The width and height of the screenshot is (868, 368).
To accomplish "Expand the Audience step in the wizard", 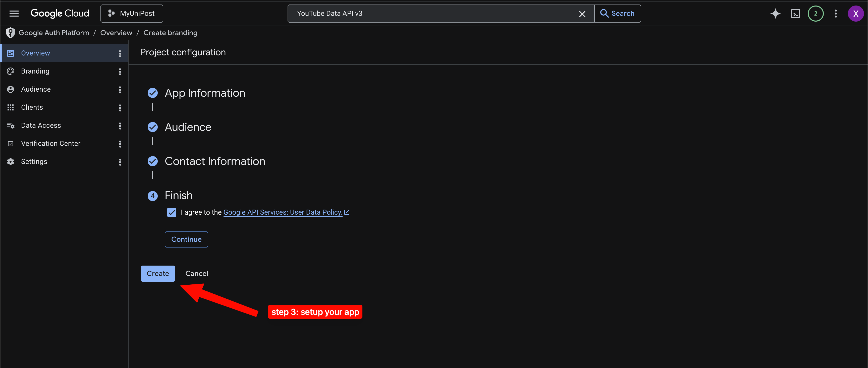I will pos(188,127).
